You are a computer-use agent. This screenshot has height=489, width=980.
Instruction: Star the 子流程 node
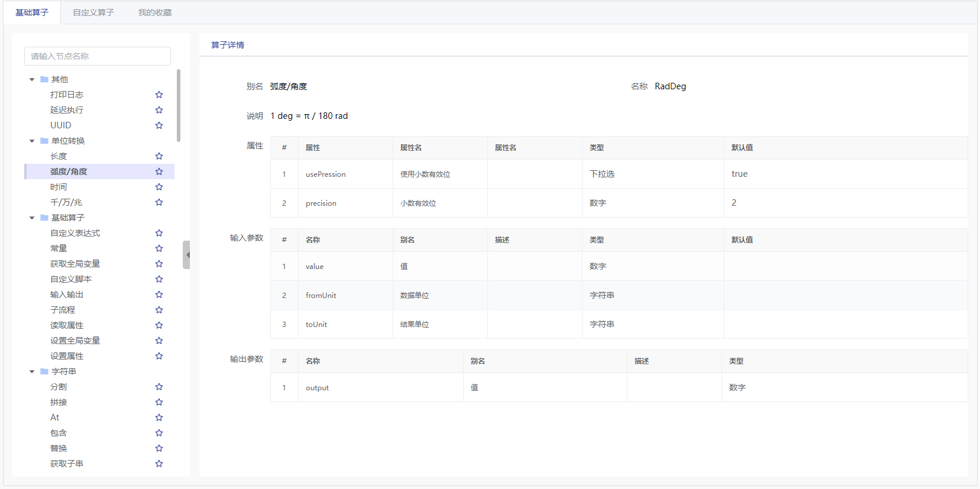[x=159, y=310]
